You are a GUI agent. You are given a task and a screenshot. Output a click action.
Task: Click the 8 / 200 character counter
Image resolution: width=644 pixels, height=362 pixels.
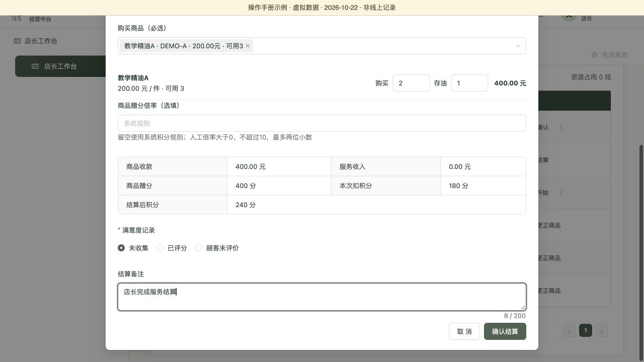pos(515,316)
